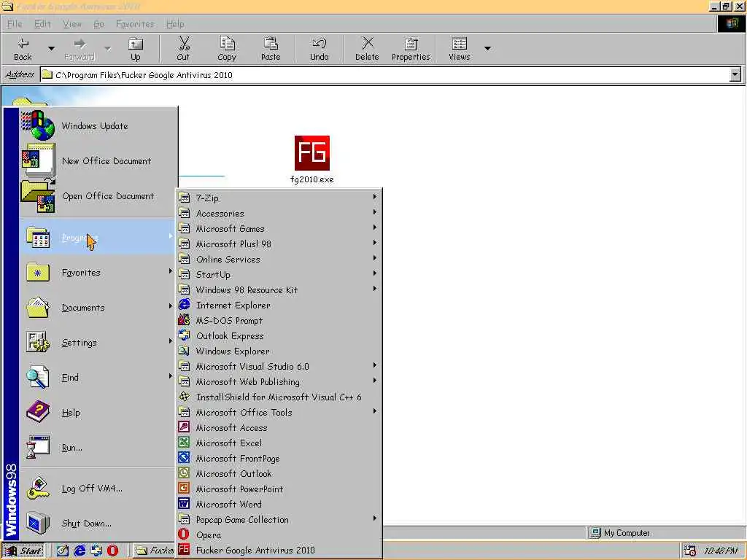Open the Views dropdown arrow

[487, 49]
